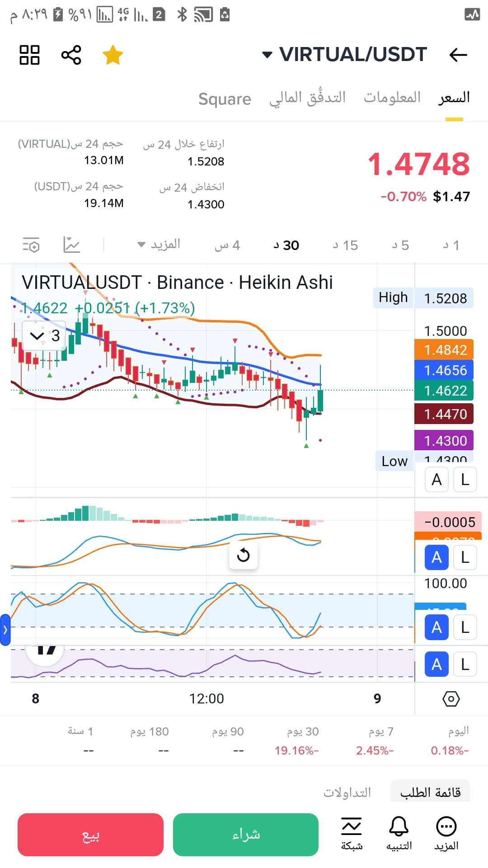Viewport: 488px width, 868px height.
Task: Toggle log scale L on the main price chart
Action: coord(465,480)
